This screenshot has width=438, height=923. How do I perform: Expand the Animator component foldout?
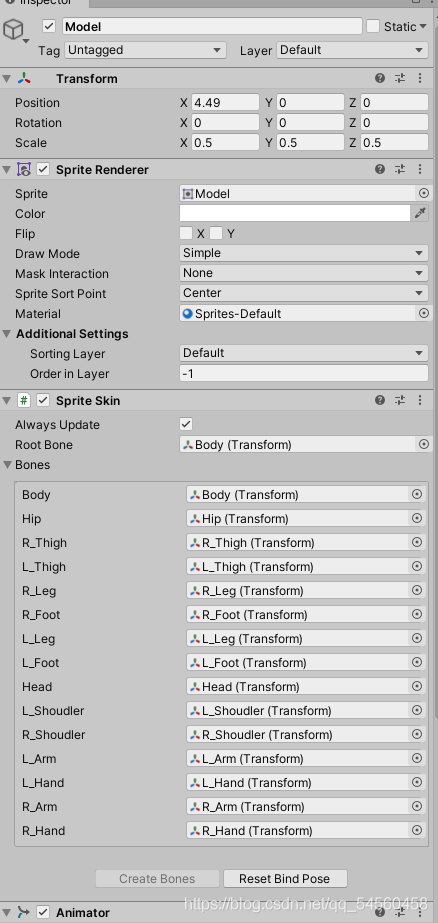tap(6, 912)
